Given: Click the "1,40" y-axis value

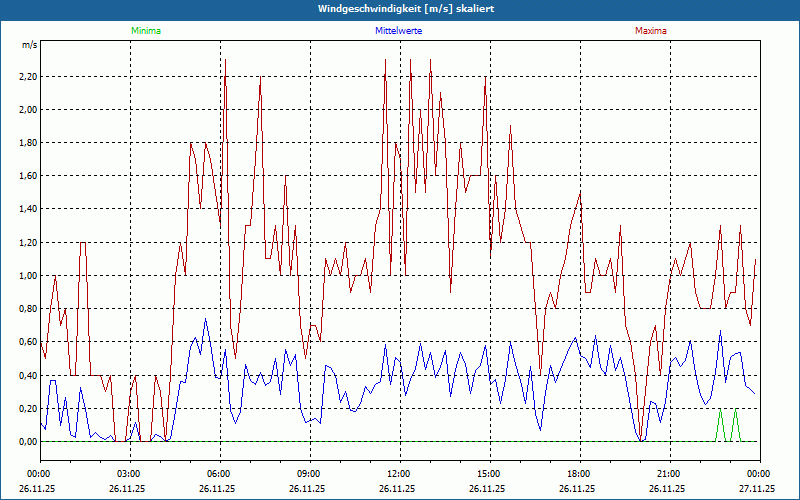Looking at the screenshot, I should [x=29, y=209].
